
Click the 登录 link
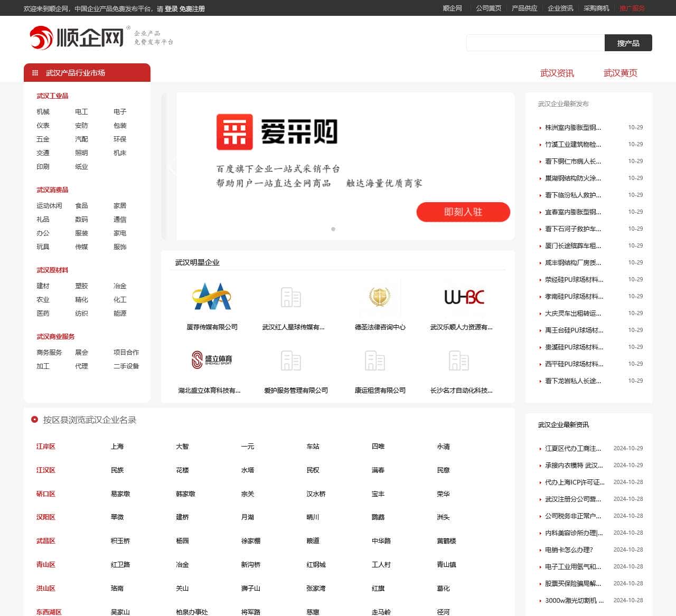click(x=171, y=9)
